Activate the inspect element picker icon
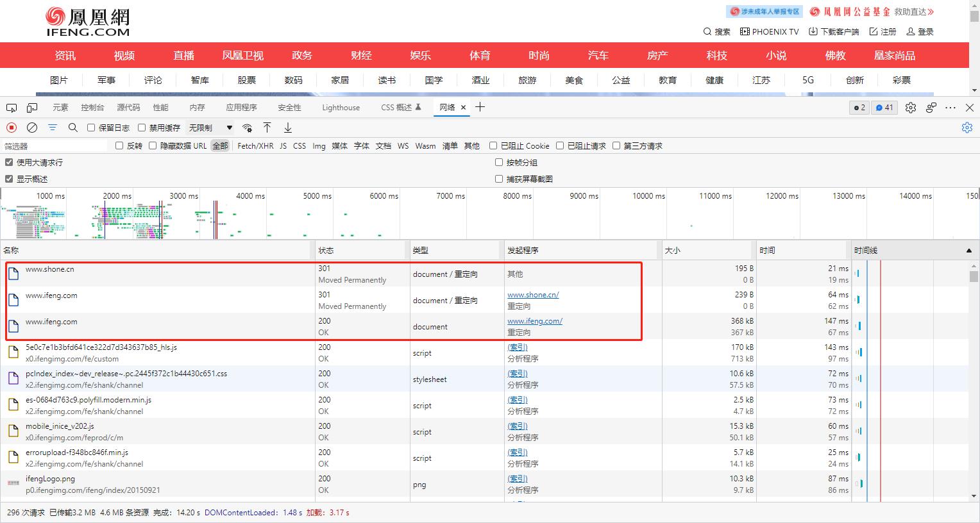The height and width of the screenshot is (523, 980). tap(12, 108)
